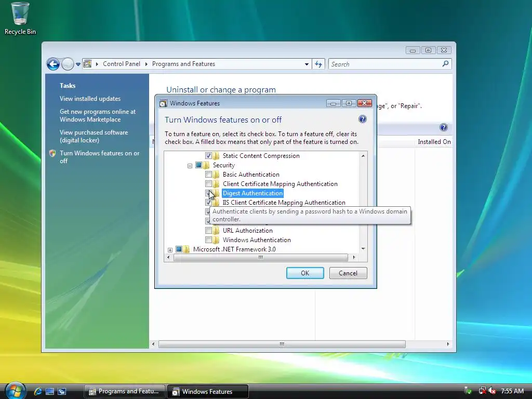This screenshot has width=532, height=399.
Task: Uncheck Static Content Compression
Action: [208, 156]
